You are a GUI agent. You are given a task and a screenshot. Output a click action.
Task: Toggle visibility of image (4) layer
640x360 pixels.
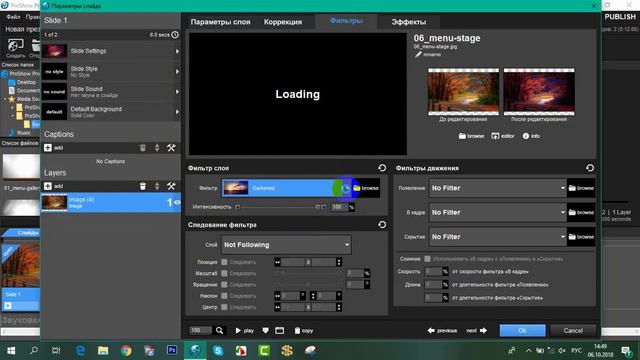coord(177,202)
